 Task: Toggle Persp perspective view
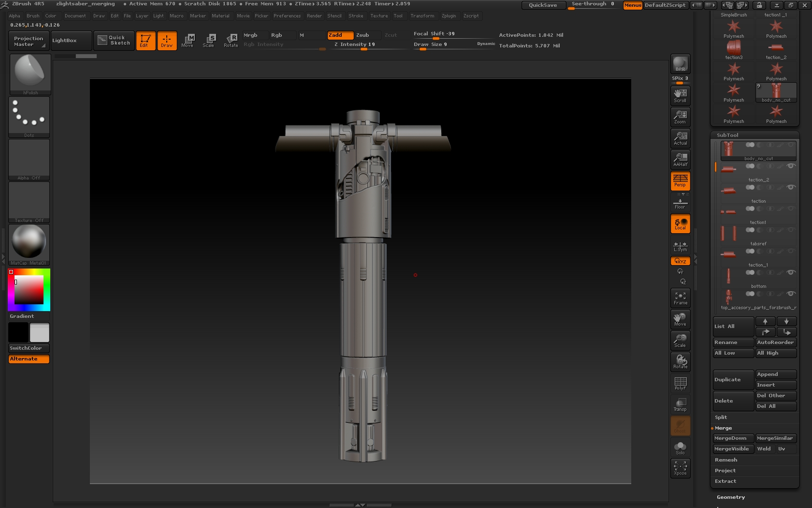click(x=680, y=181)
